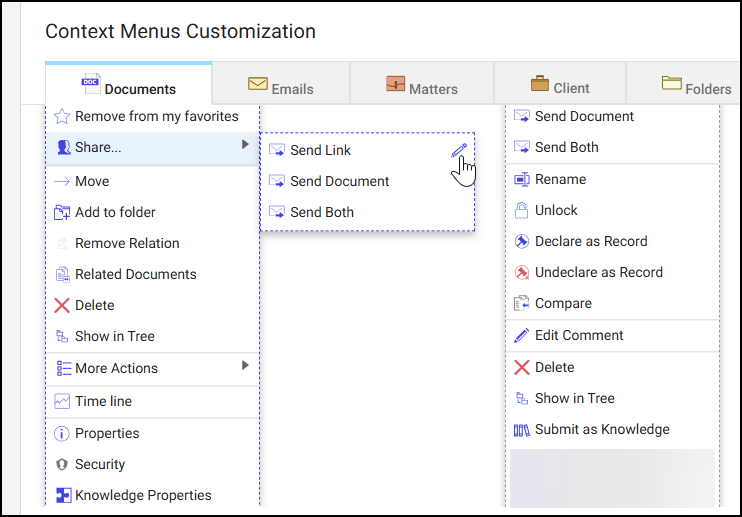Click the Knowledge Properties puzzle icon
This screenshot has width=742, height=517.
[63, 495]
